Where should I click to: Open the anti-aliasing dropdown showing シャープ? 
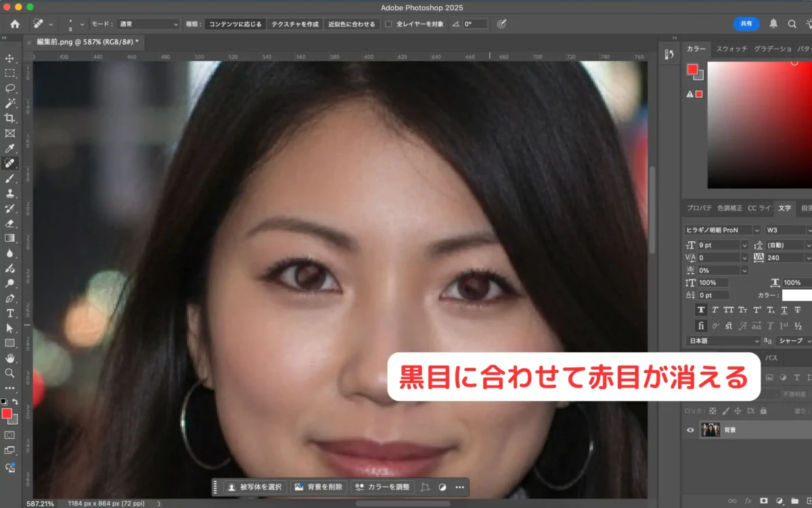point(792,340)
